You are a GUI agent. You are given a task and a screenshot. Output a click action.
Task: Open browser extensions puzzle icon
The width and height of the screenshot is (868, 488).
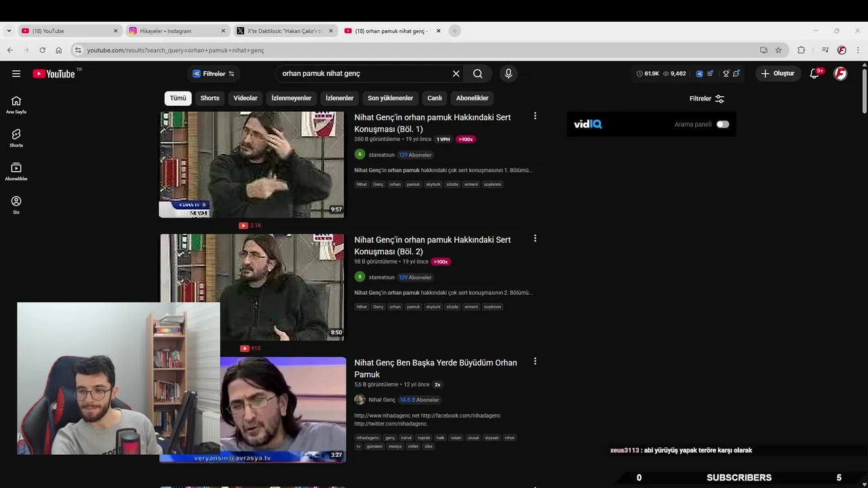tap(801, 50)
